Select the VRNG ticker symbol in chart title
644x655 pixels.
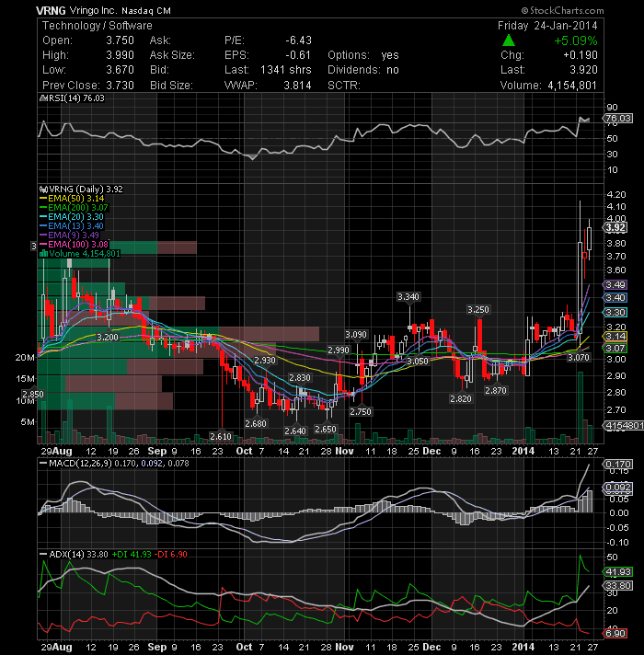point(51,10)
